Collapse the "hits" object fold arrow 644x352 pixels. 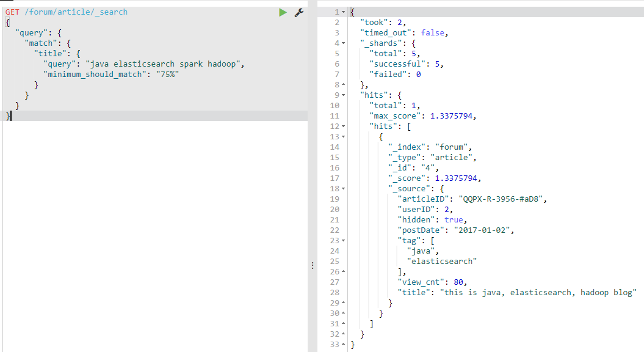(x=342, y=95)
